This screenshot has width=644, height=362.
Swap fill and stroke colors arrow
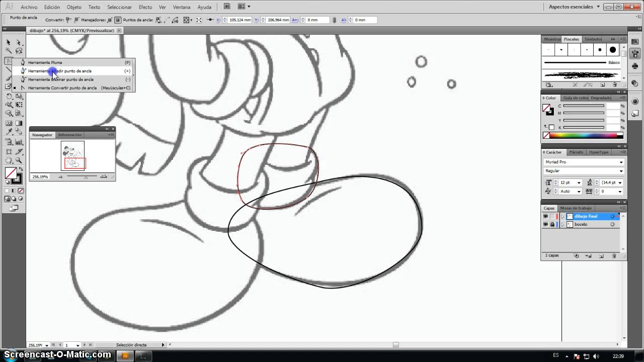coord(20,170)
